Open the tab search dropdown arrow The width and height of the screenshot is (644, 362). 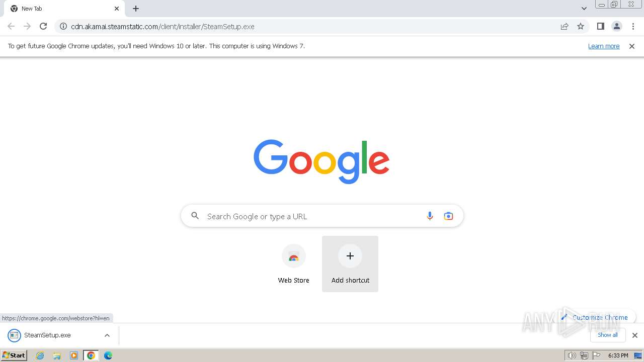coord(584,9)
